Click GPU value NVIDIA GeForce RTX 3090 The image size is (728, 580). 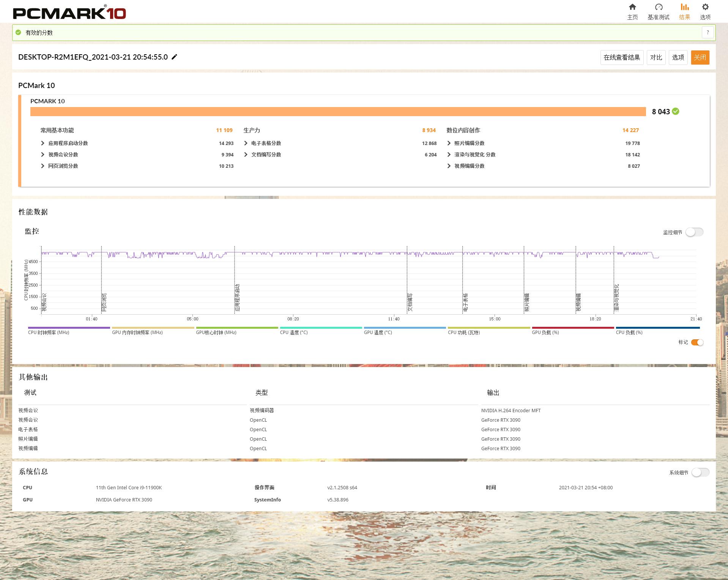click(124, 500)
